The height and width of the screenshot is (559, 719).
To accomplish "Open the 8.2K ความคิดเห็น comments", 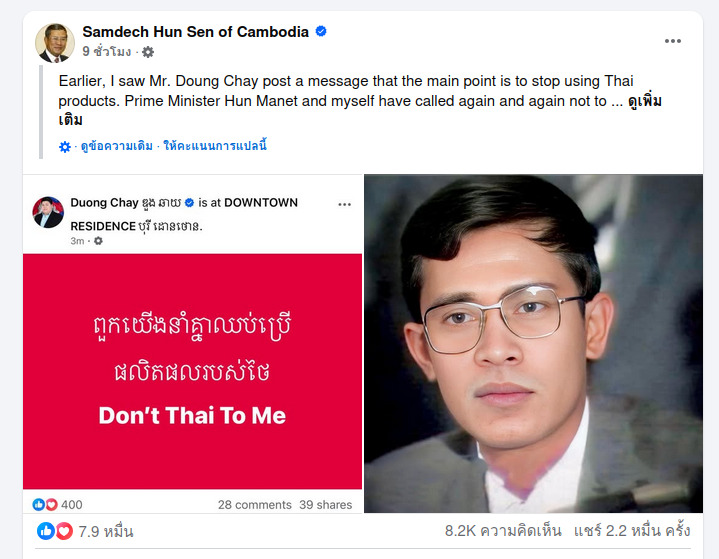I will pyautogui.click(x=503, y=531).
